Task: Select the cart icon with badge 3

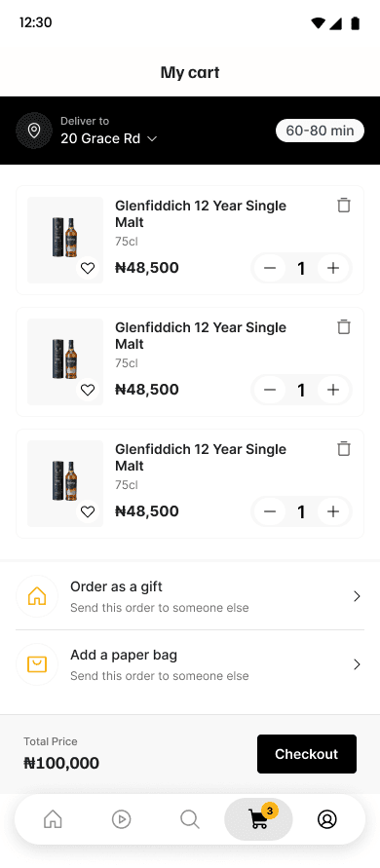Action: 258,818
